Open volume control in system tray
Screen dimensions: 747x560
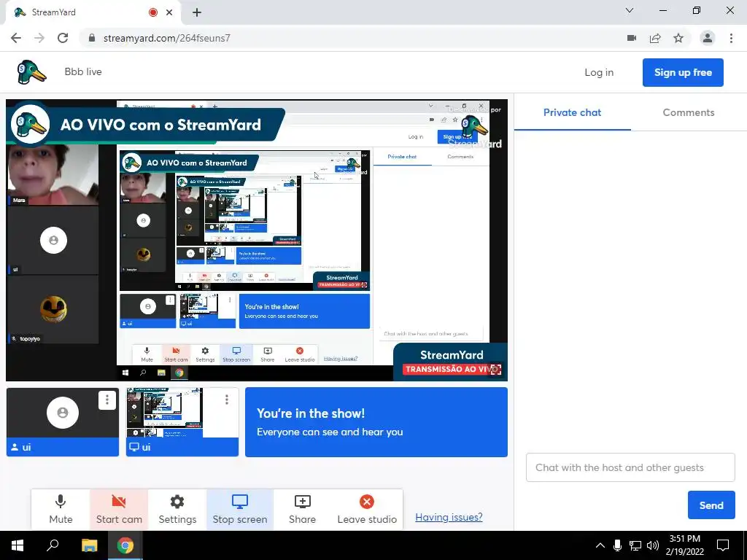[x=653, y=545]
